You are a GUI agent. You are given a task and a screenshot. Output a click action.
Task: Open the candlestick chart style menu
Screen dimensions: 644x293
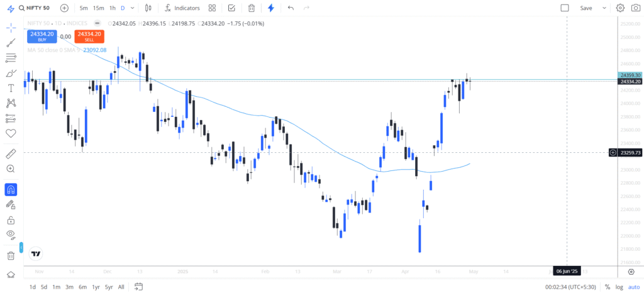click(x=148, y=8)
